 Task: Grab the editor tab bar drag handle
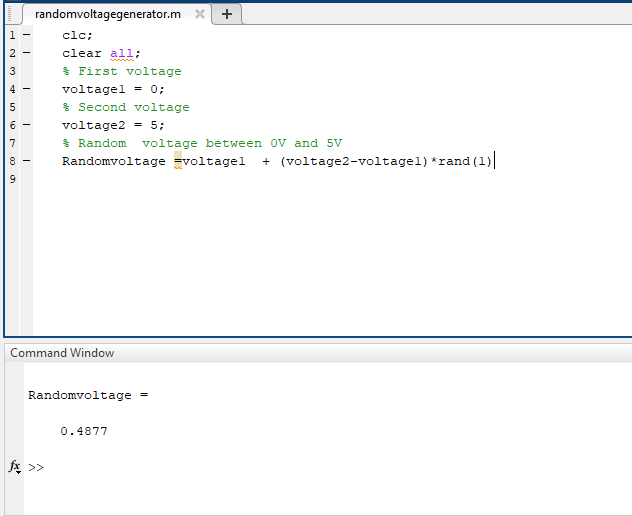pos(10,14)
